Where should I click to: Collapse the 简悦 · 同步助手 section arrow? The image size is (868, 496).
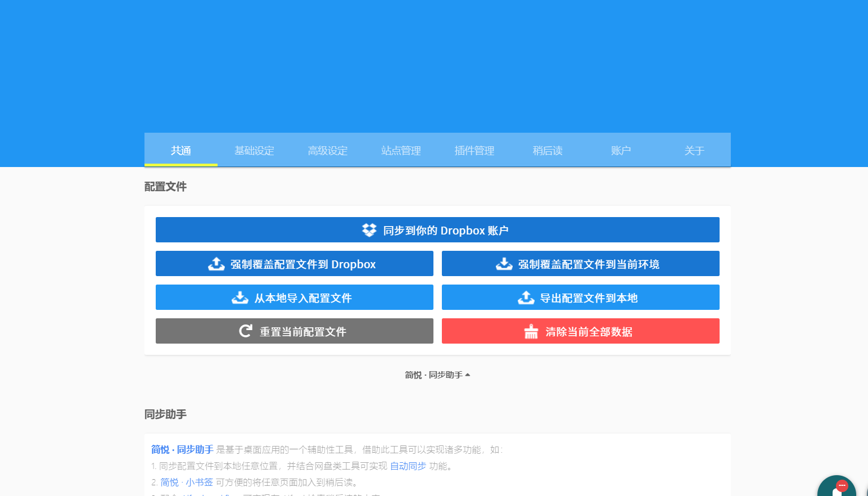coord(468,374)
